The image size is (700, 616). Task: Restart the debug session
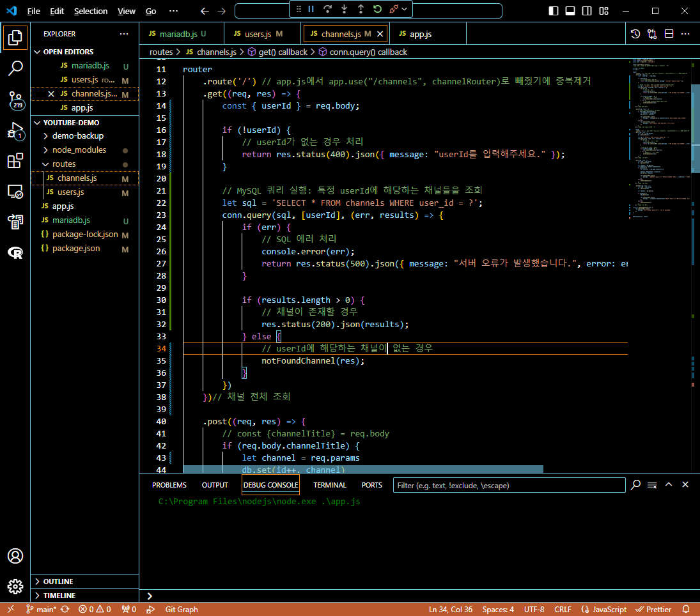click(x=377, y=9)
